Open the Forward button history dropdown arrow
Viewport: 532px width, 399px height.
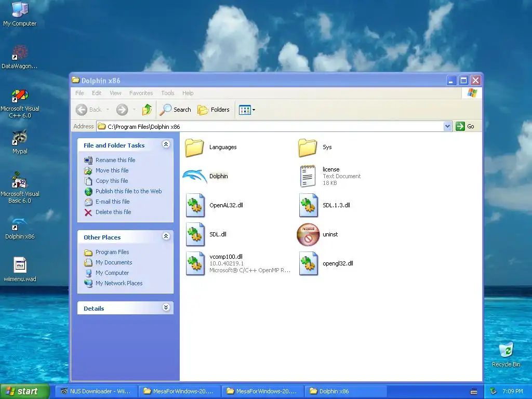135,110
